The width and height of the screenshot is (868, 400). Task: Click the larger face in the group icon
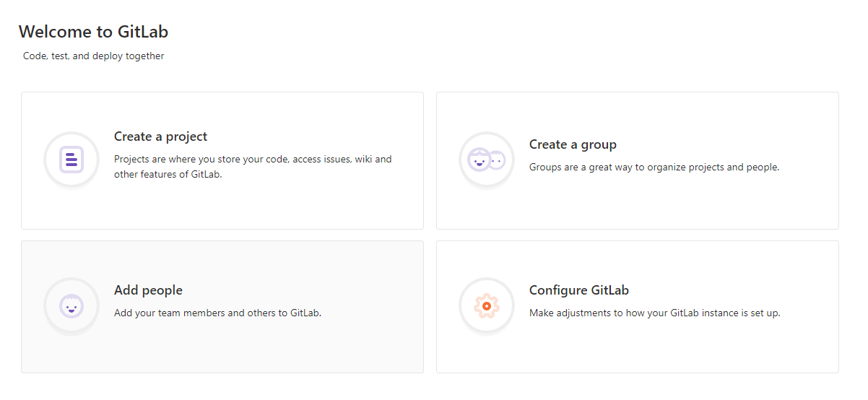(479, 160)
